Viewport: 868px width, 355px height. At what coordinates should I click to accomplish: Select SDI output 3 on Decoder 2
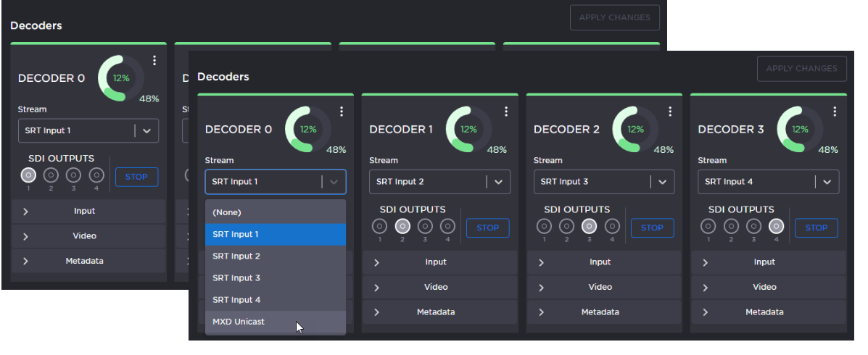tap(590, 226)
